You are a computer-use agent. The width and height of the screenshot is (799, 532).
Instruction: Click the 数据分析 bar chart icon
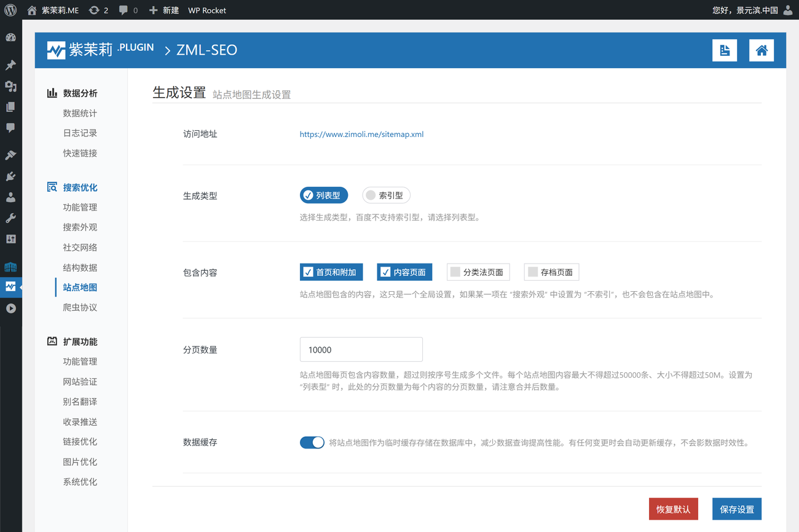click(52, 93)
